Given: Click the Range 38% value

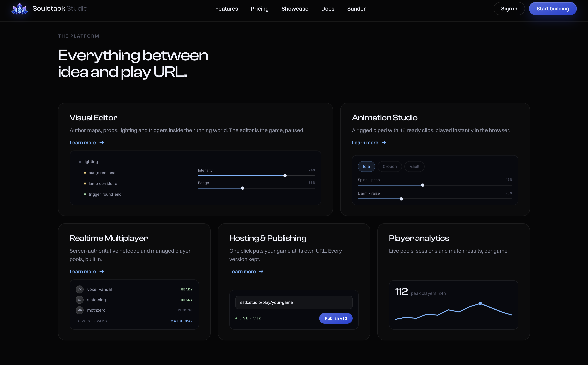Looking at the screenshot, I should click(312, 182).
